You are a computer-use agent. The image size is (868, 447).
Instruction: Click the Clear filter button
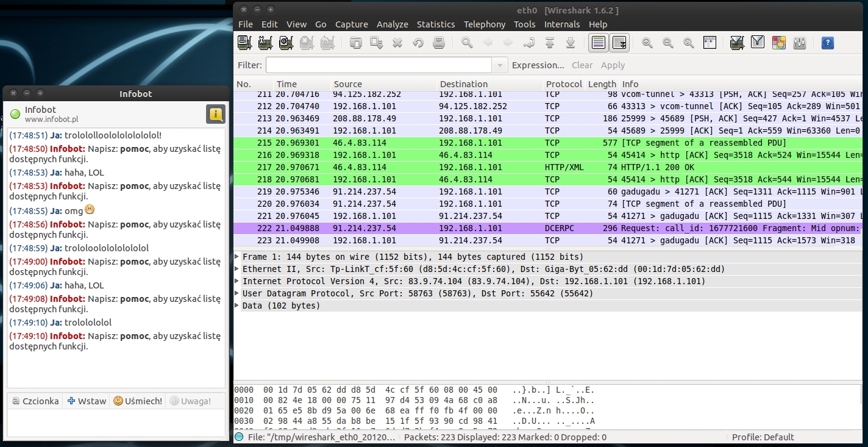[582, 65]
